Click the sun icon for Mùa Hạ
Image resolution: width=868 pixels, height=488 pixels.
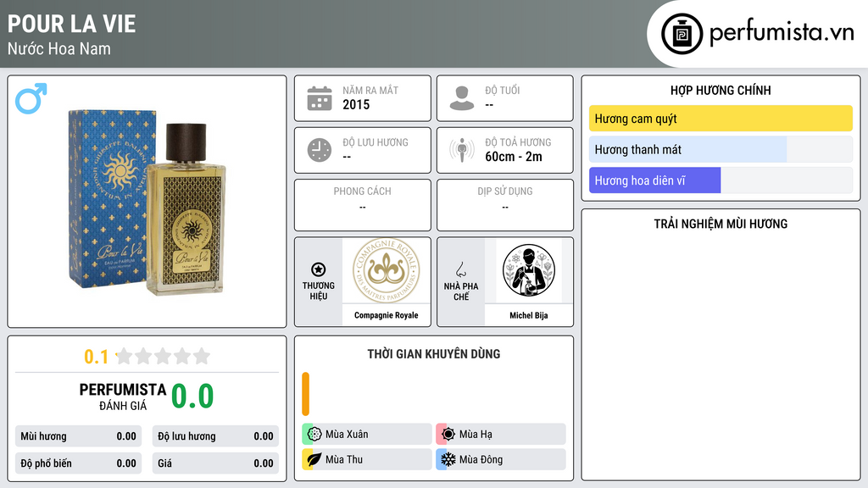(x=448, y=435)
